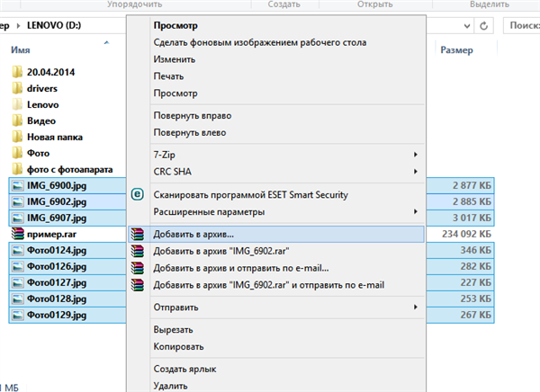
Task: Click the Размер column header
Action: 456,50
